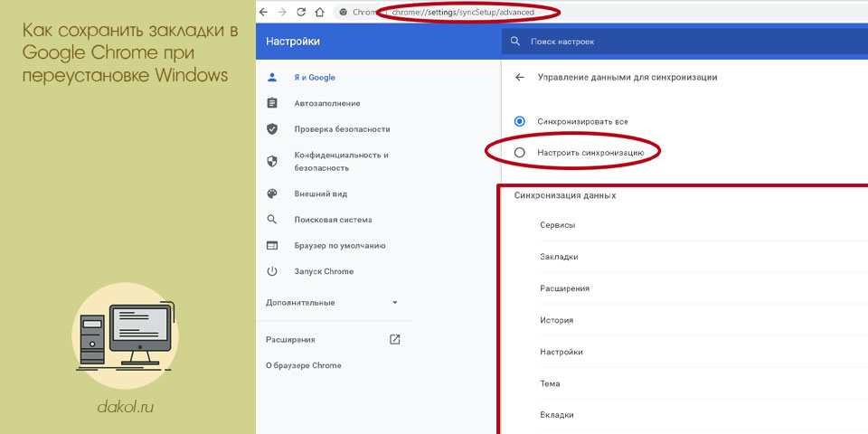Click the Закладки sync row

[x=704, y=257]
